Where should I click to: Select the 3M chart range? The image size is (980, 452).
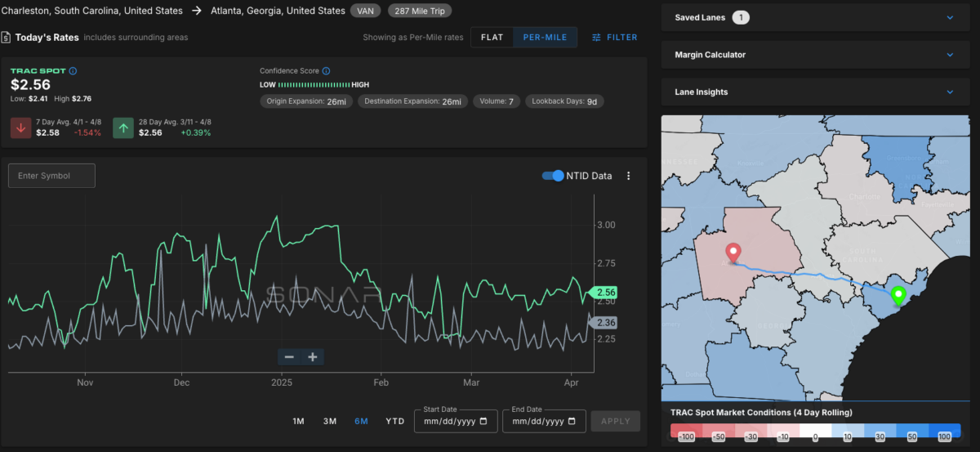coord(330,421)
